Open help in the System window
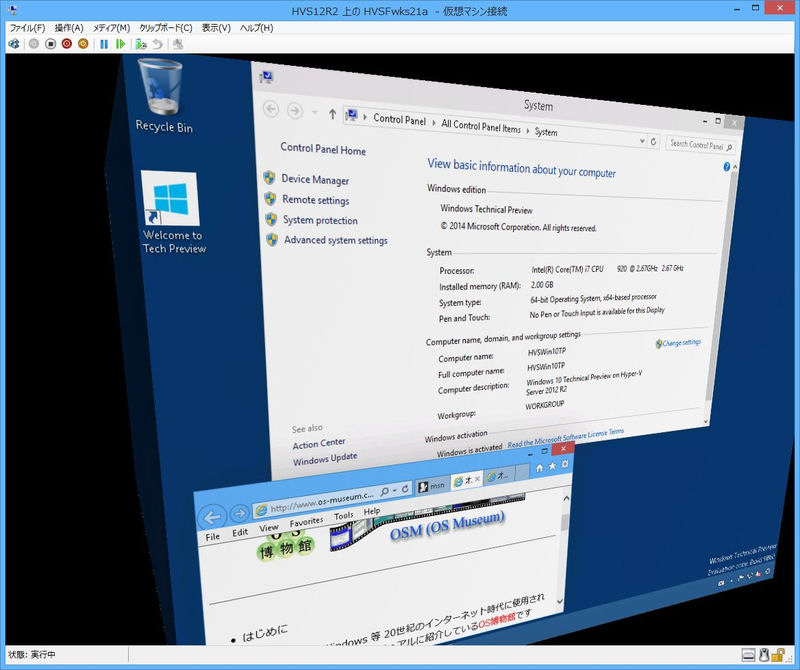The image size is (800, 670). click(727, 166)
